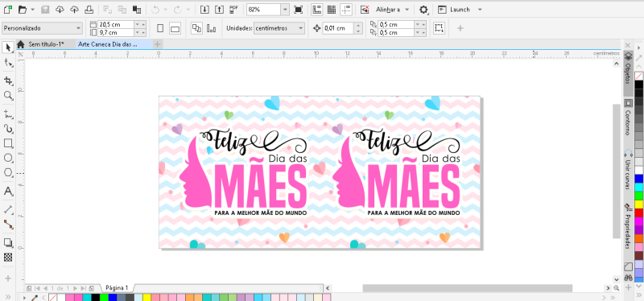Open the Welcome home tab
Screen dimensions: 644x301
21,44
